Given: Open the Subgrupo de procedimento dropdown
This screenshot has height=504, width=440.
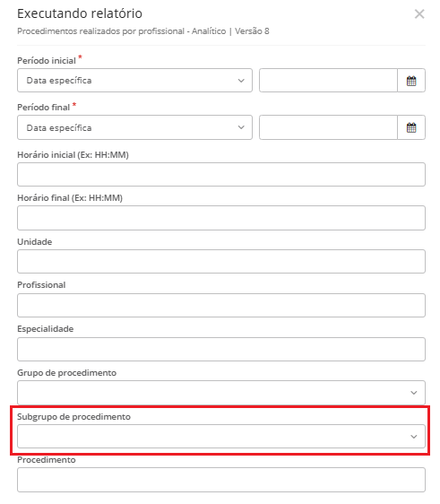Looking at the screenshot, I should click(x=221, y=436).
